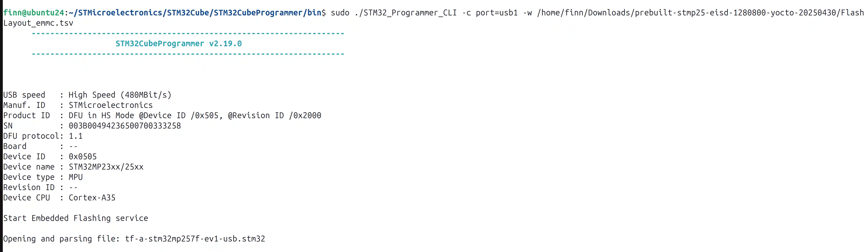The image size is (868, 252).
Task: Click the MPU device type value
Action: 76,177
